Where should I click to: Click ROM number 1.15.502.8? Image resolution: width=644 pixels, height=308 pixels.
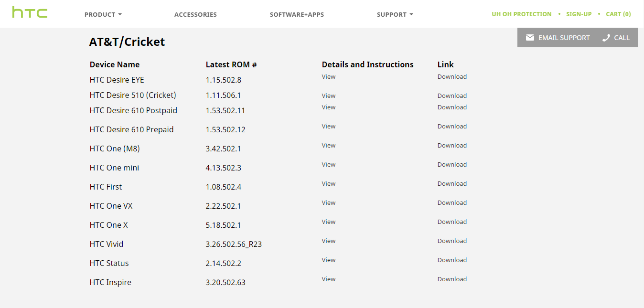(x=224, y=80)
